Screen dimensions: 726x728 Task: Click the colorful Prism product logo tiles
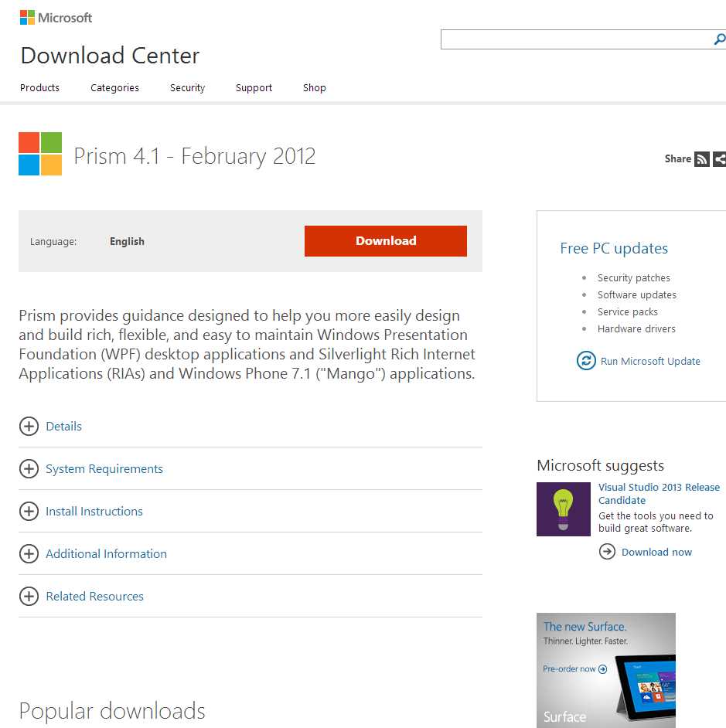(x=39, y=152)
